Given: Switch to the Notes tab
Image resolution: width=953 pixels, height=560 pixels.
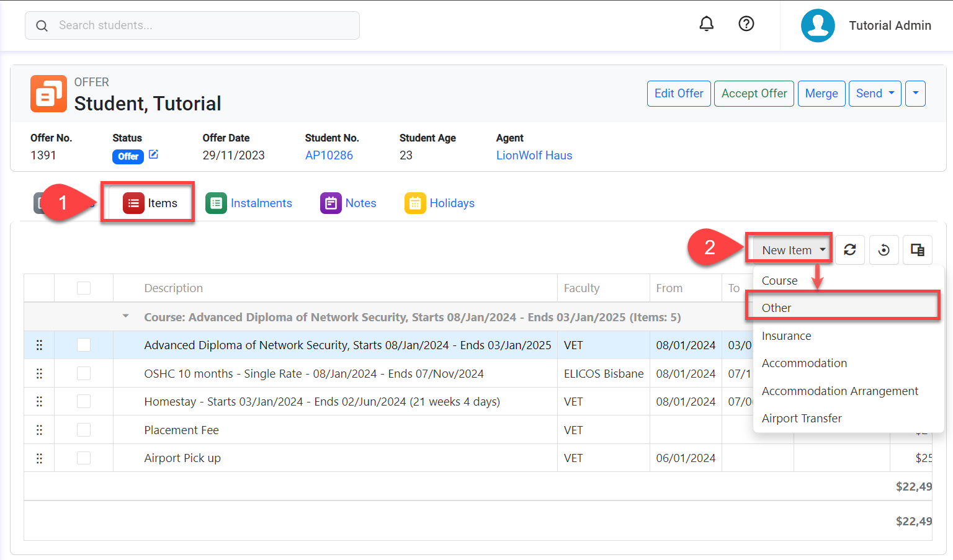Looking at the screenshot, I should [x=348, y=203].
